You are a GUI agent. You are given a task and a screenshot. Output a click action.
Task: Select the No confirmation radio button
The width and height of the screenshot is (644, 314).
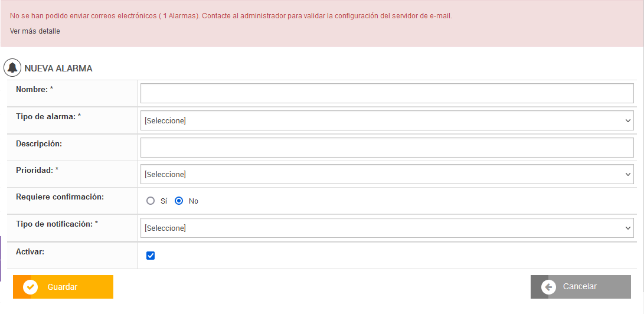179,201
